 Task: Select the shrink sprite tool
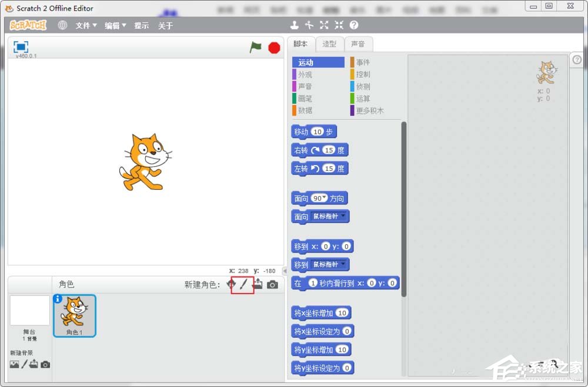[x=338, y=25]
